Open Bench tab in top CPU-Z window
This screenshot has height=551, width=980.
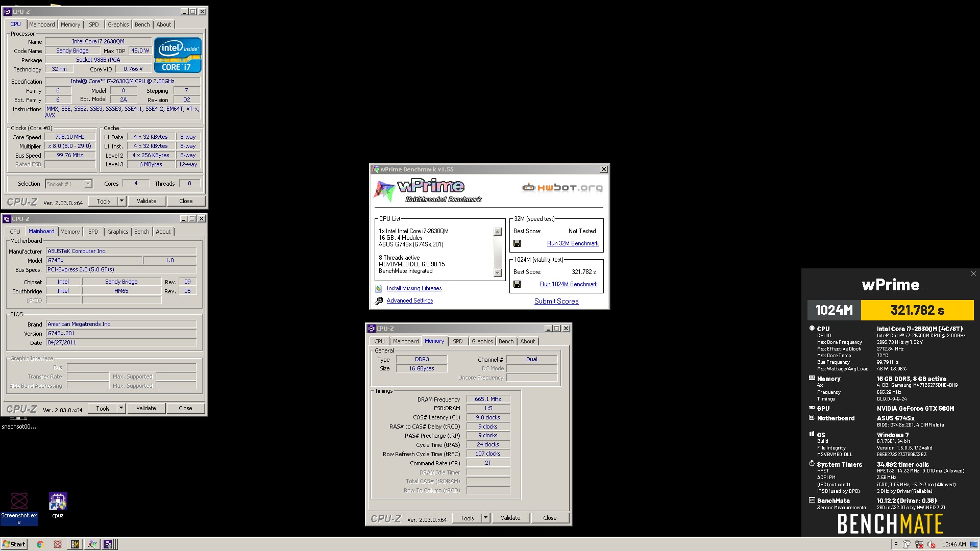[142, 24]
